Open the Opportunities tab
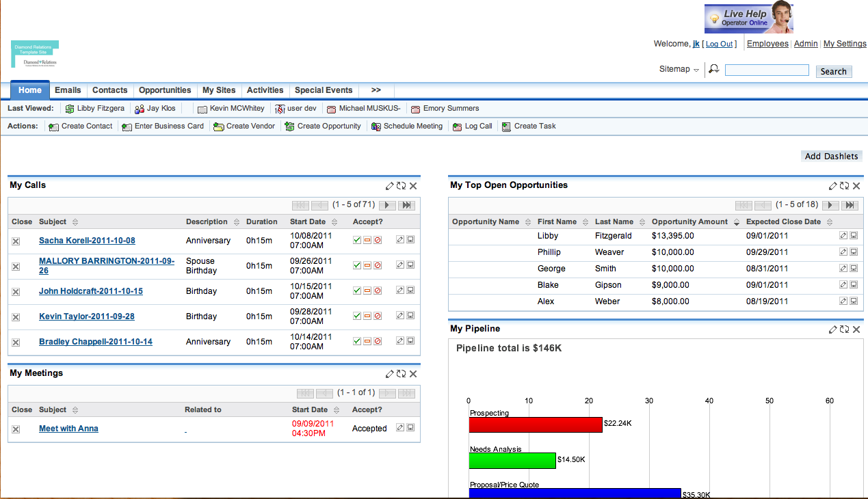 click(x=165, y=90)
